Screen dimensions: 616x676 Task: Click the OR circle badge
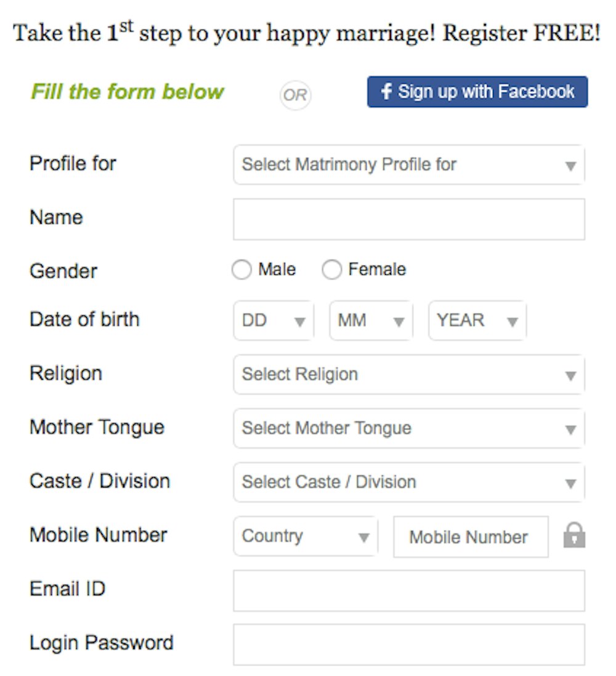(x=295, y=95)
